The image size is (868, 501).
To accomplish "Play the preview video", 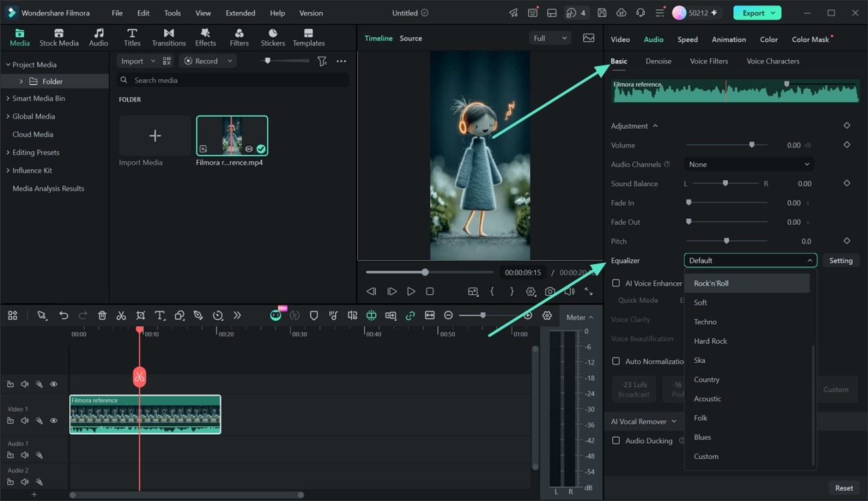I will 411,292.
